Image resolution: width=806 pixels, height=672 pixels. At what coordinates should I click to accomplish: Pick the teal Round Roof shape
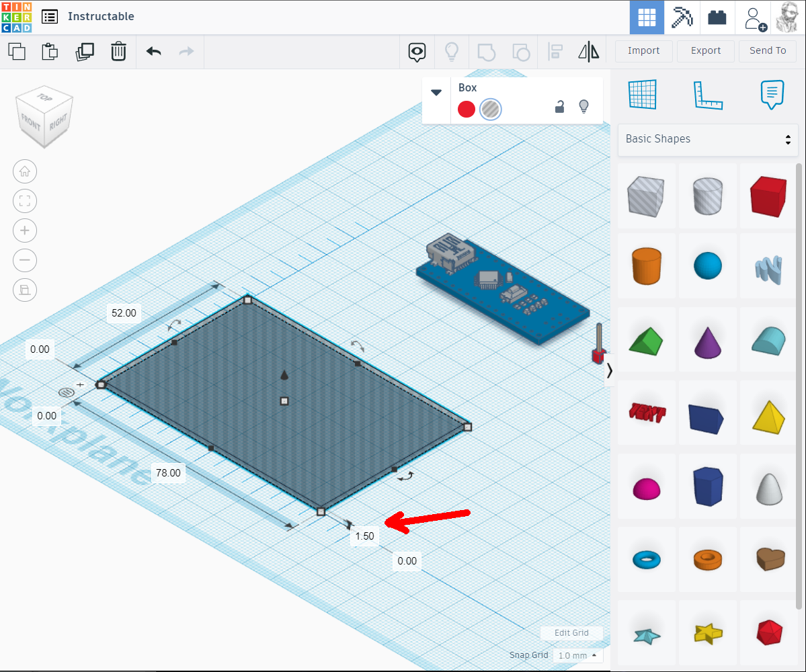click(x=768, y=339)
